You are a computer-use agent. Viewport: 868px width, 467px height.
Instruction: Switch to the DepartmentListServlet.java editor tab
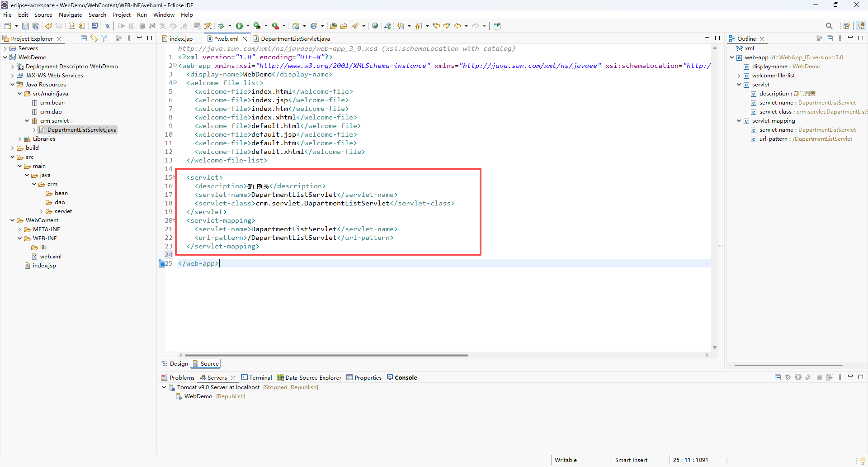click(x=292, y=38)
